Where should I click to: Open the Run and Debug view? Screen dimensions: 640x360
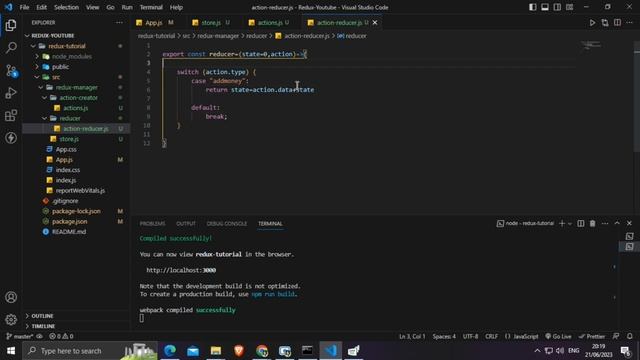pos(11,93)
